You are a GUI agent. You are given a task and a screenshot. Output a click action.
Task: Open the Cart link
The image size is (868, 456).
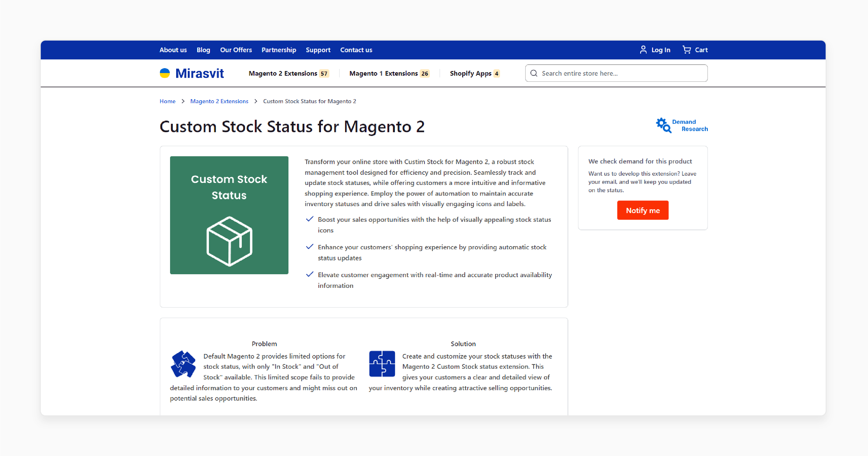pyautogui.click(x=701, y=50)
